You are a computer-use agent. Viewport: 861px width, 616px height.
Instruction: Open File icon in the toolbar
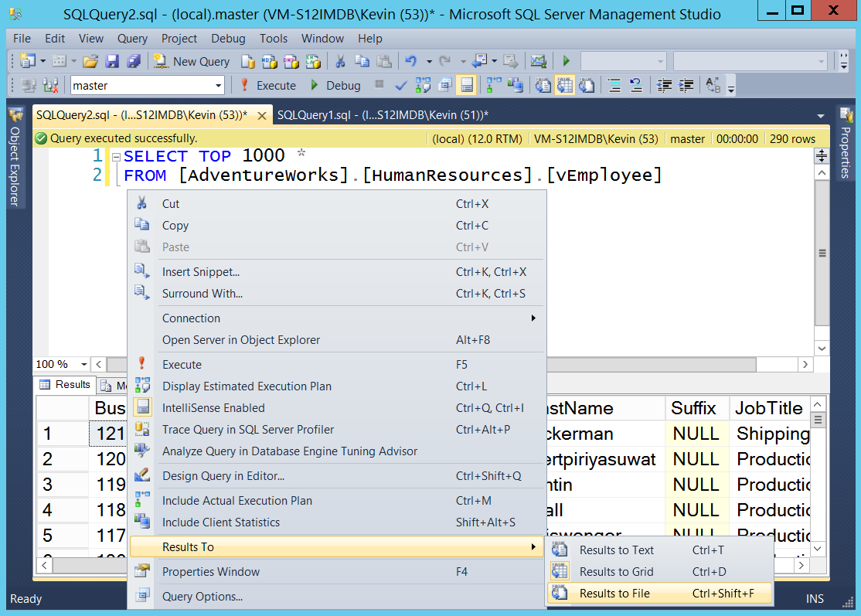(90, 62)
